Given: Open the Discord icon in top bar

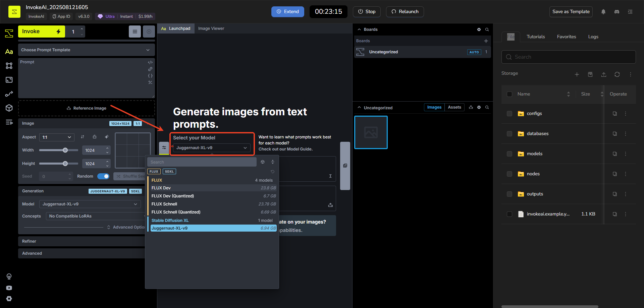Looking at the screenshot, I should click(617, 12).
